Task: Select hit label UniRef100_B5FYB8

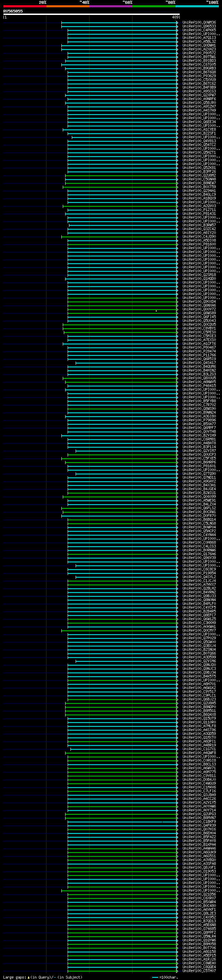Action: tap(199, 401)
